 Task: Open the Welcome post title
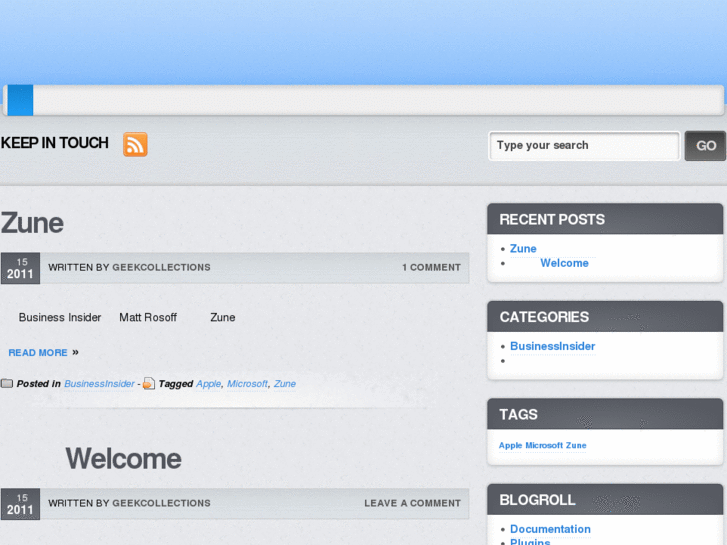click(123, 459)
